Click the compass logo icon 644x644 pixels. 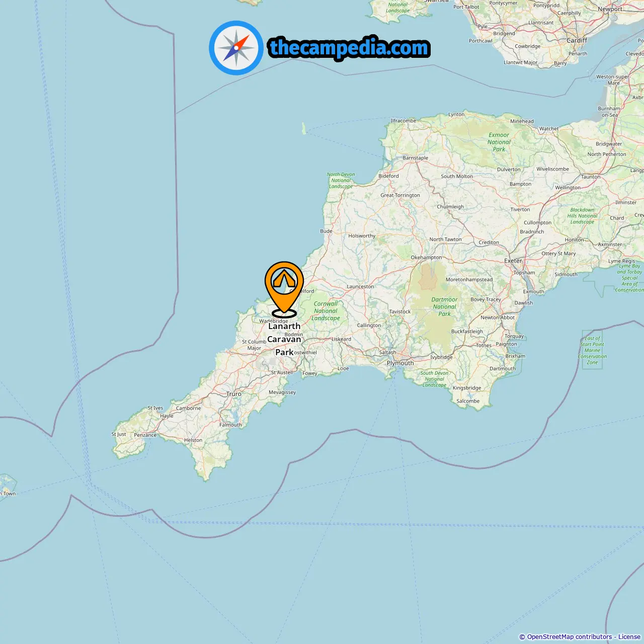[x=236, y=48]
